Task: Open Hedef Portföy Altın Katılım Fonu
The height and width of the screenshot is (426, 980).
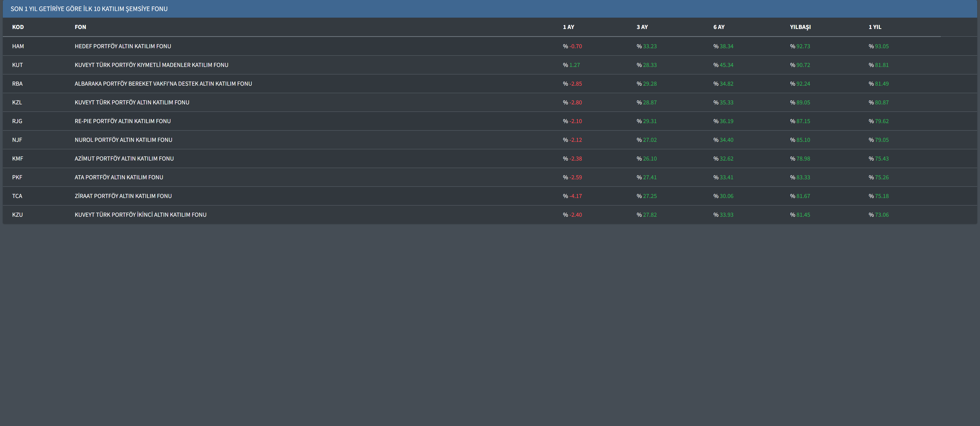Action: tap(122, 46)
